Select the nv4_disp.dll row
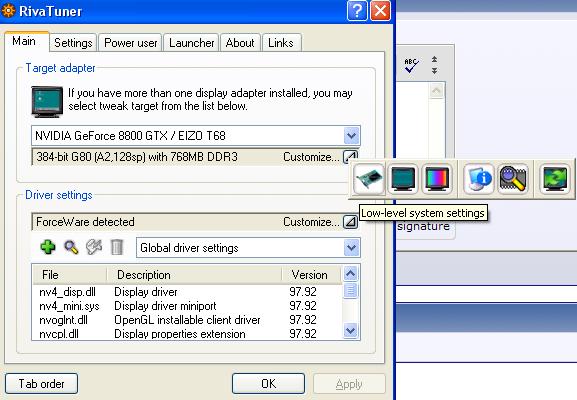Viewport: 577px width, 400px height. 187,292
